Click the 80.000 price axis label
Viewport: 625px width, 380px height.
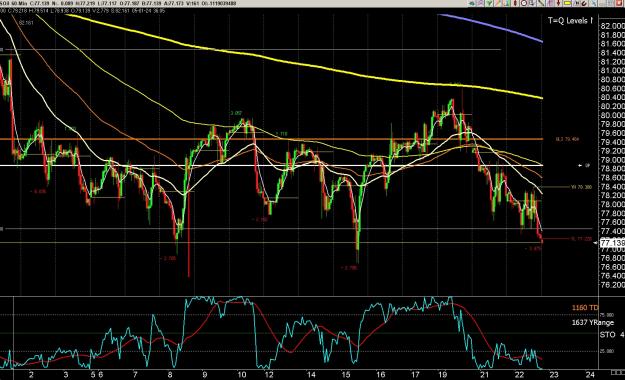pyautogui.click(x=612, y=115)
